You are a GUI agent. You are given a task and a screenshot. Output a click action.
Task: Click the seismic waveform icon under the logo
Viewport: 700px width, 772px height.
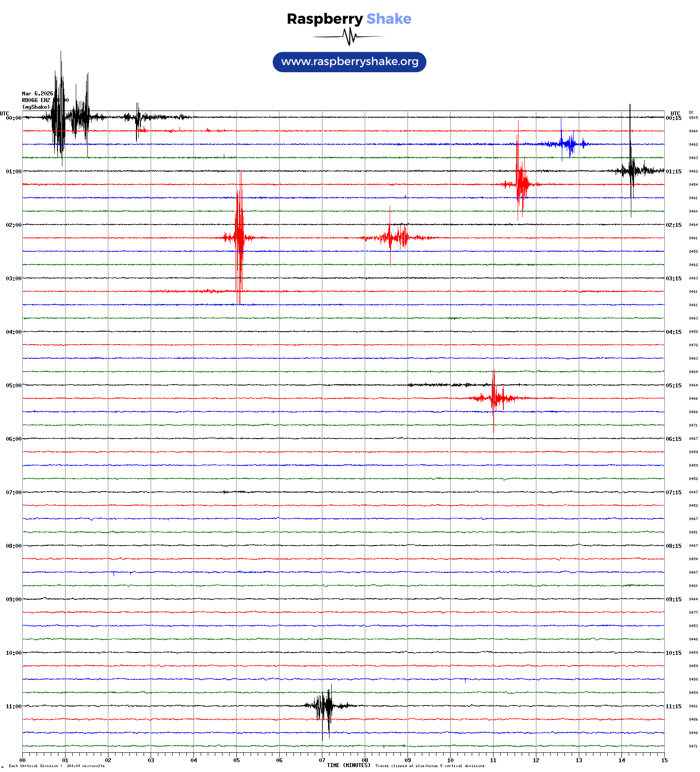point(349,37)
